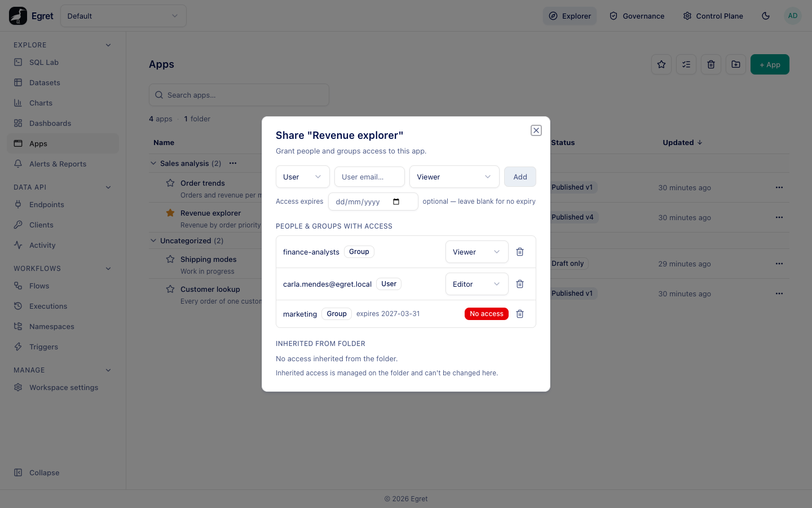The height and width of the screenshot is (508, 812).
Task: Go to Dashboards in the sidebar
Action: point(63,123)
